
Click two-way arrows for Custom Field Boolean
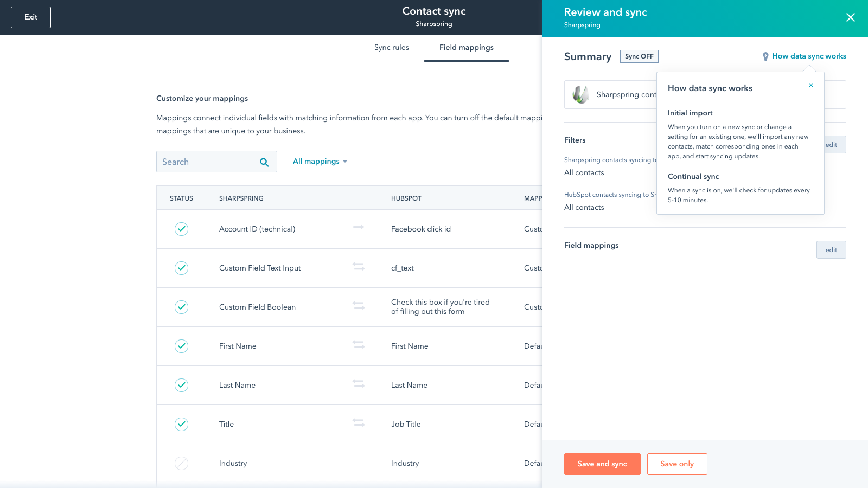359,305
